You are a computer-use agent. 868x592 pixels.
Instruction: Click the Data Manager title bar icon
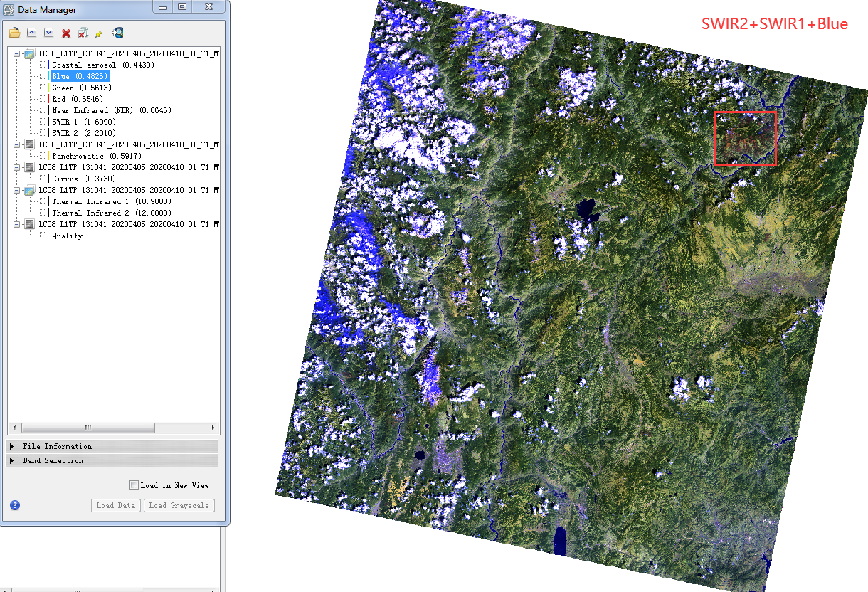[x=9, y=9]
